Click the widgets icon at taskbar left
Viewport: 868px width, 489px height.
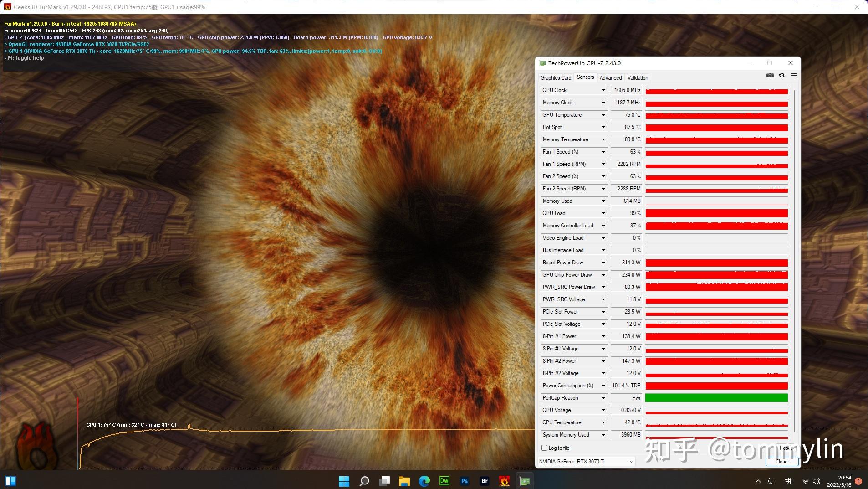pyautogui.click(x=10, y=481)
